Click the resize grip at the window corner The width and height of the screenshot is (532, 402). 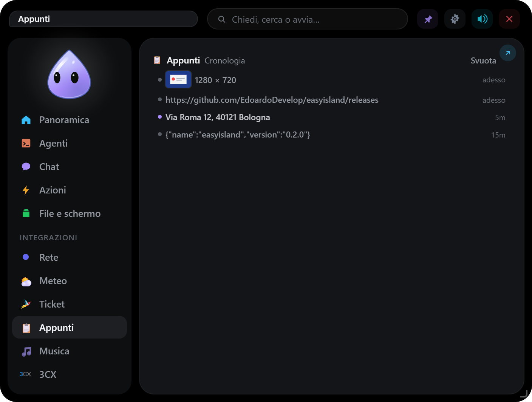click(524, 394)
